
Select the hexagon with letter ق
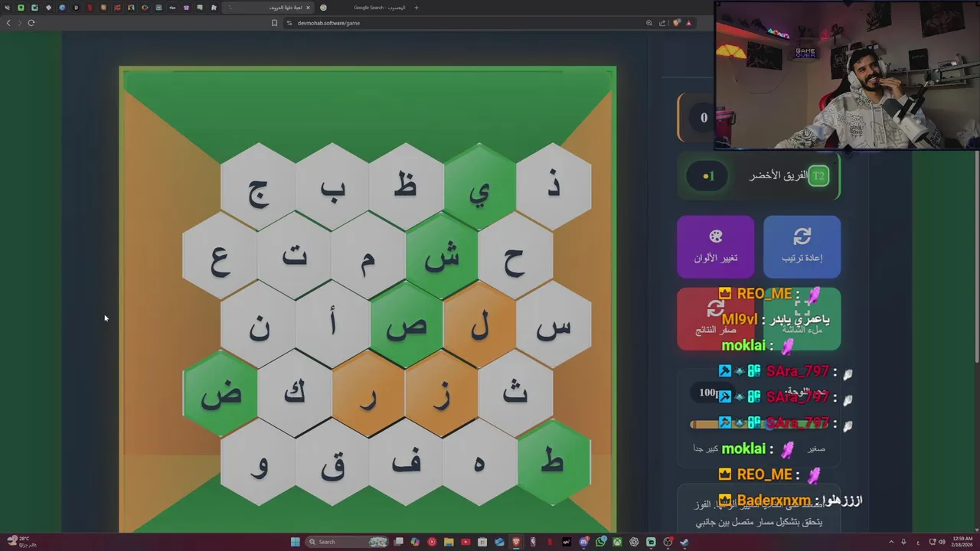[332, 463]
